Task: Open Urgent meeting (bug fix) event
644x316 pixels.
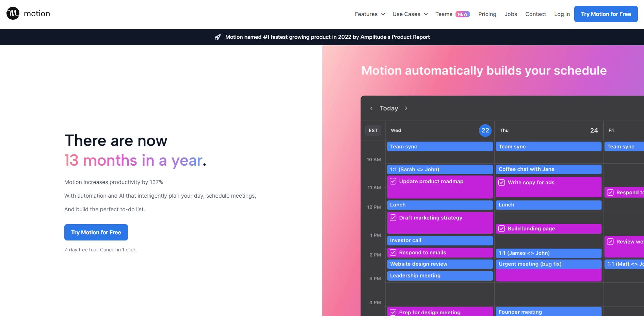Action: tap(548, 264)
